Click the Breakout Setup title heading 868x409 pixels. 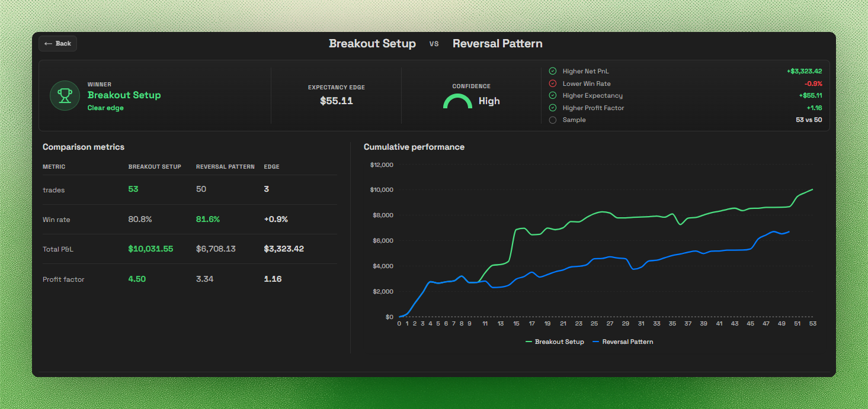372,43
